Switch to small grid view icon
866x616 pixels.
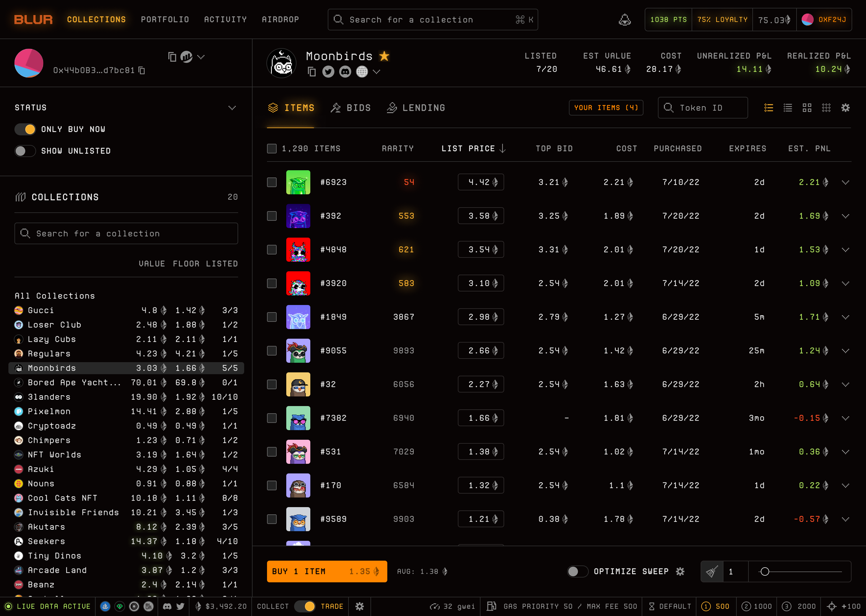(826, 108)
